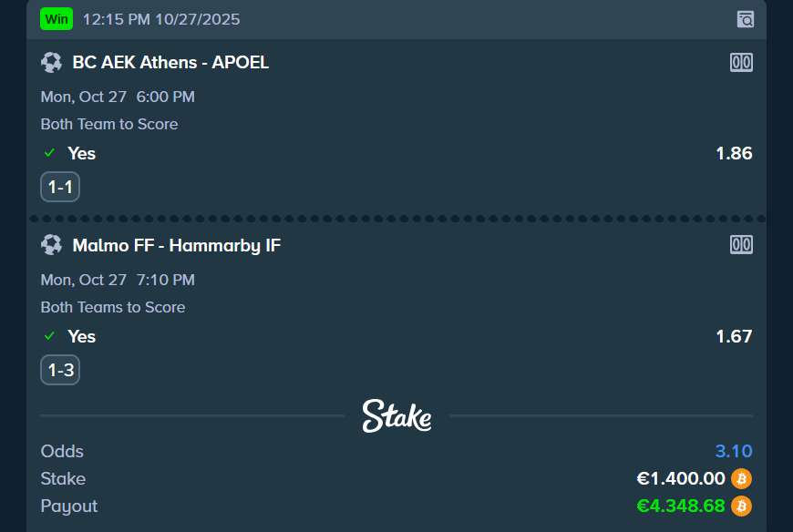Click the 1-3 score badge
The width and height of the screenshot is (793, 532).
point(60,371)
